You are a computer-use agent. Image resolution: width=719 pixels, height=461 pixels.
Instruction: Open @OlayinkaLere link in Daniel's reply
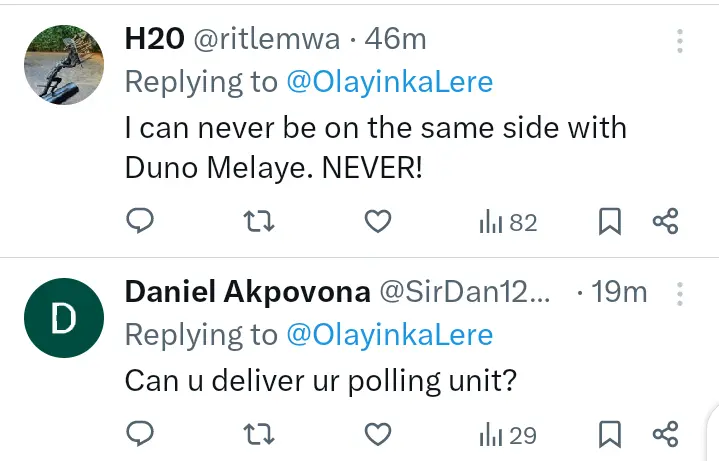click(x=390, y=335)
